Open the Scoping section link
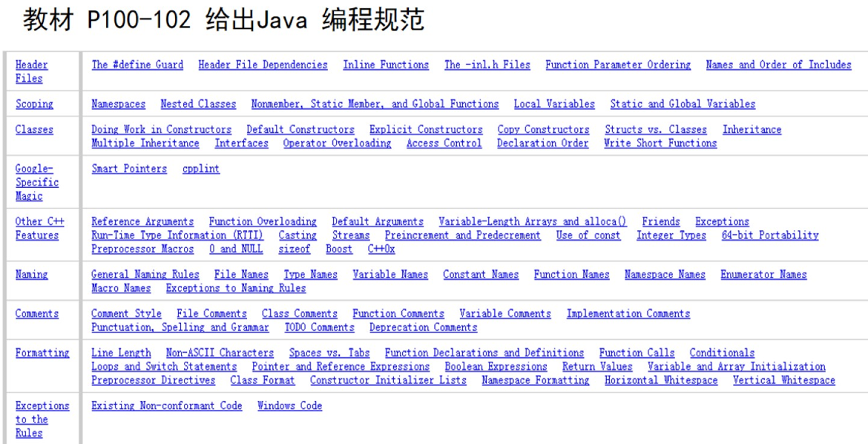This screenshot has width=868, height=444. (34, 104)
